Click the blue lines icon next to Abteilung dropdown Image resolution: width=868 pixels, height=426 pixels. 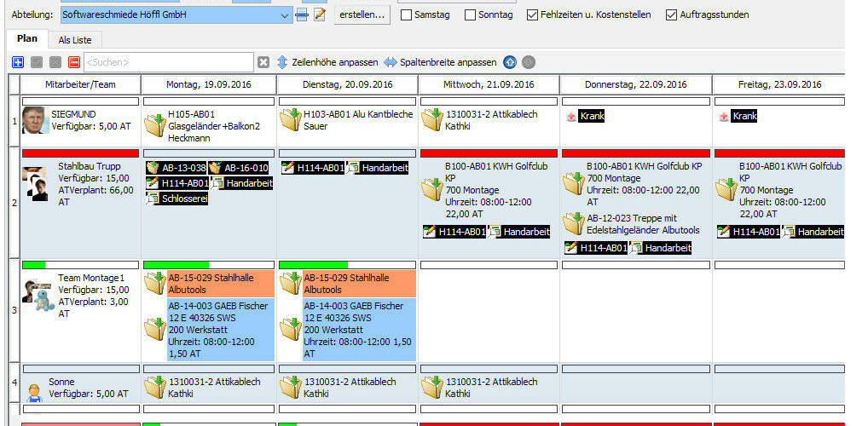click(302, 15)
